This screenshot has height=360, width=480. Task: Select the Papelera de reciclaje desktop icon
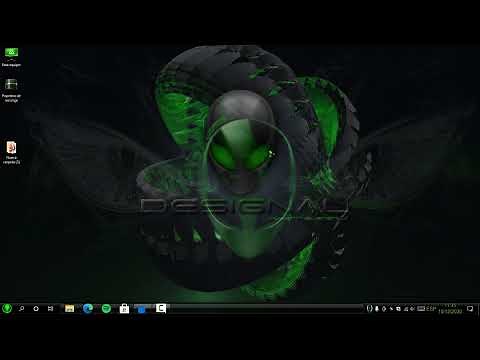(11, 90)
